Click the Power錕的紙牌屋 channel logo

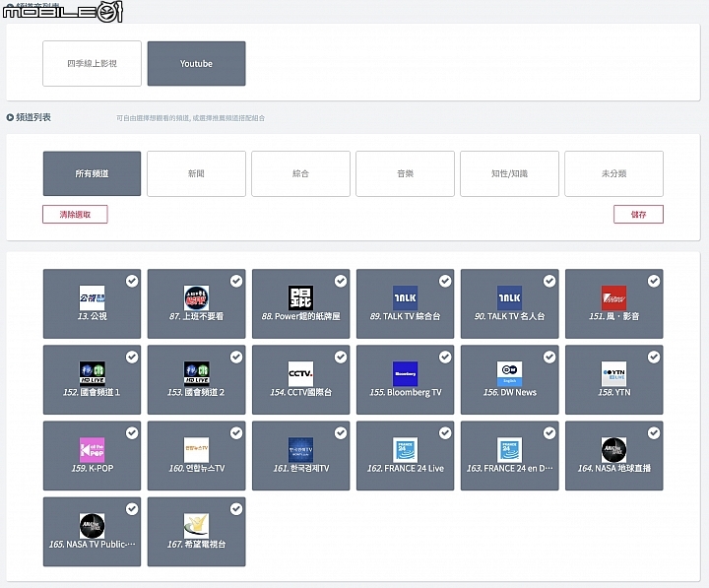[300, 297]
